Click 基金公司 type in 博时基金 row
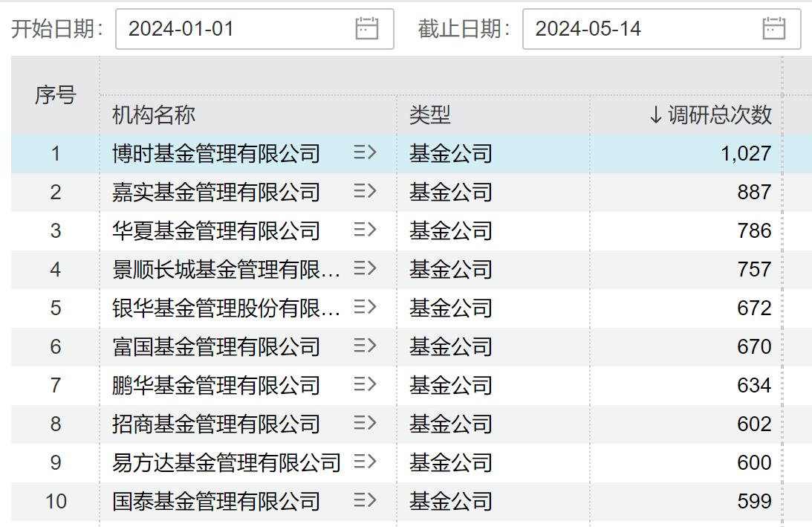Viewport: 812px width, 527px height. point(450,153)
